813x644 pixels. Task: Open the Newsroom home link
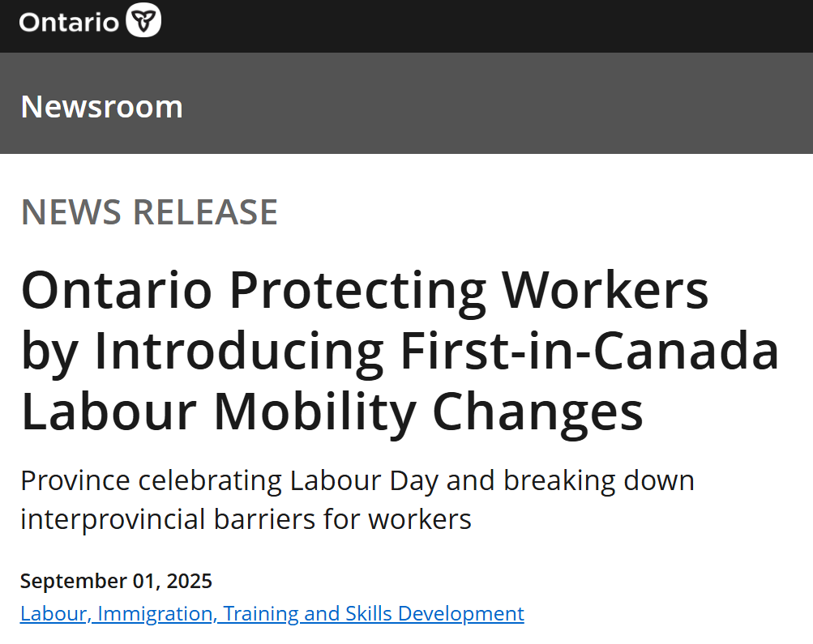(x=101, y=107)
